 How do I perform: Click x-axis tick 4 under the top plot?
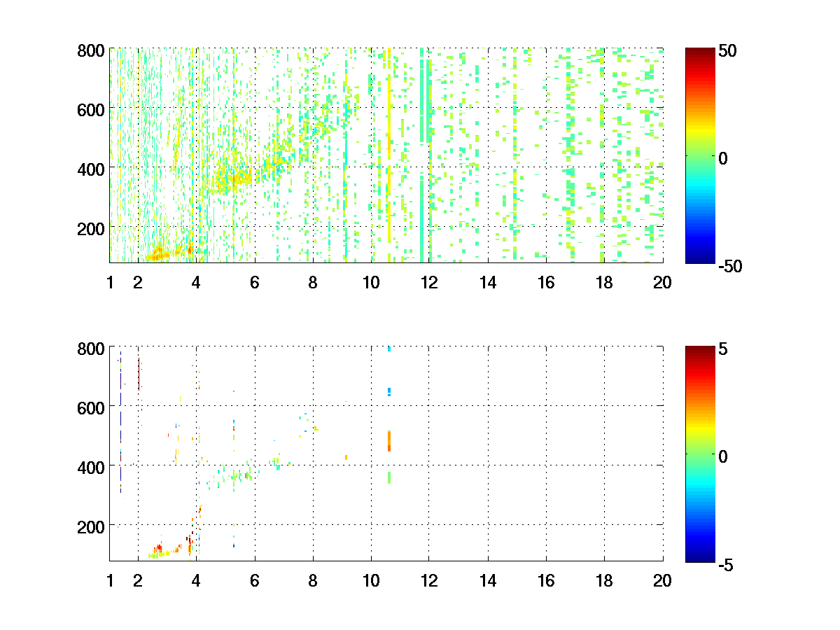pos(196,283)
